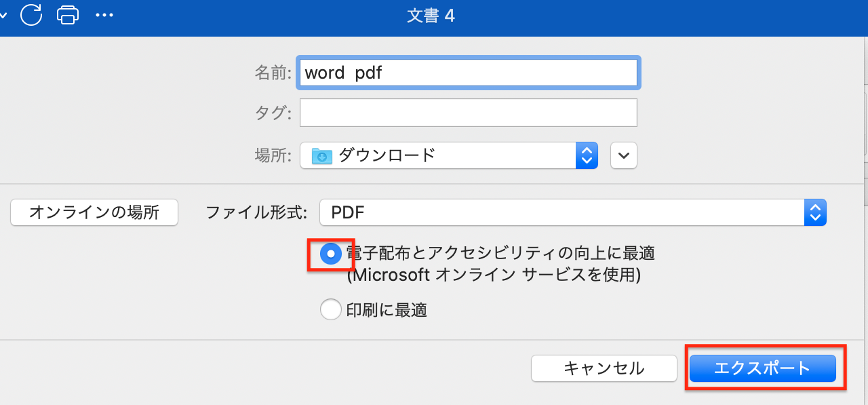
Task: Open the quick access chevron at far left
Action: pos(3,14)
